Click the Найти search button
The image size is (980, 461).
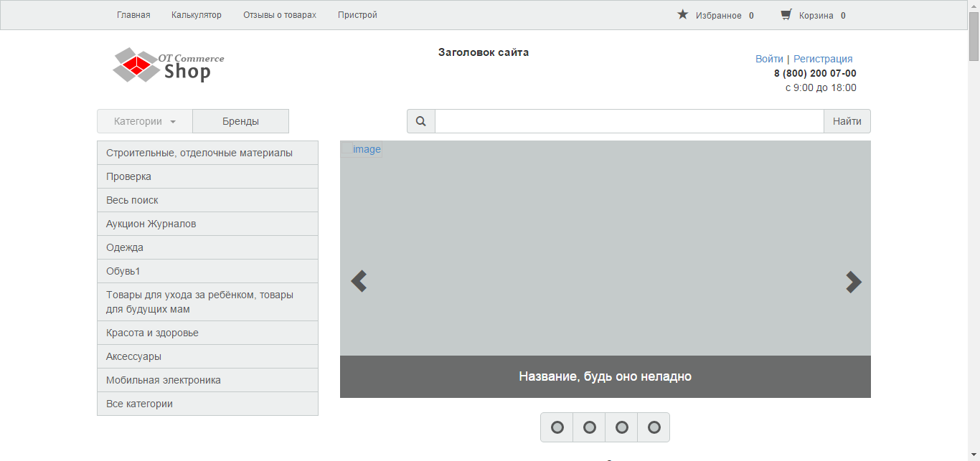coord(847,121)
